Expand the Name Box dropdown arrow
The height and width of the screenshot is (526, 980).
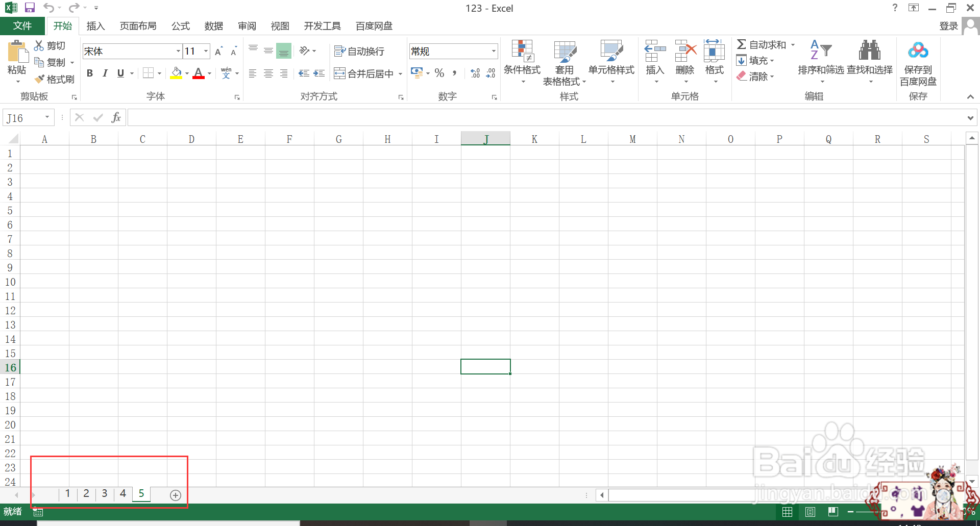pyautogui.click(x=47, y=117)
